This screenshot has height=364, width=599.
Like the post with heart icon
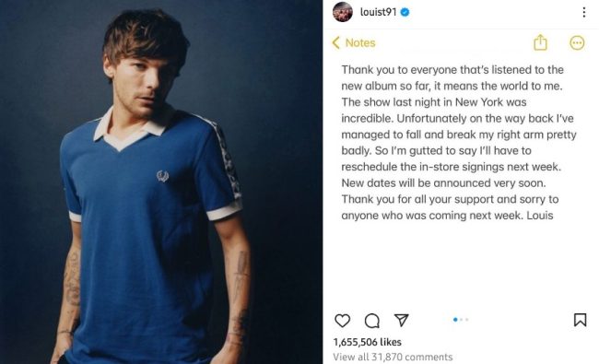pos(342,321)
